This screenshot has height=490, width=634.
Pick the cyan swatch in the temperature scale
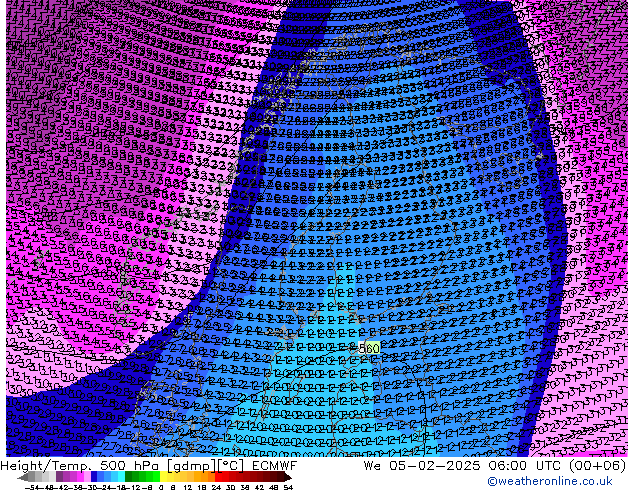[x=121, y=477]
